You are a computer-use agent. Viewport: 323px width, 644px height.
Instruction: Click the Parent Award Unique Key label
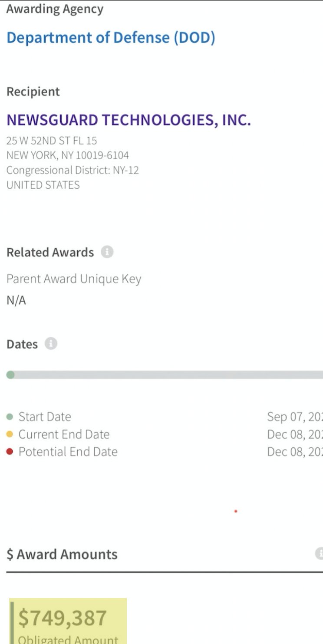[x=74, y=279]
